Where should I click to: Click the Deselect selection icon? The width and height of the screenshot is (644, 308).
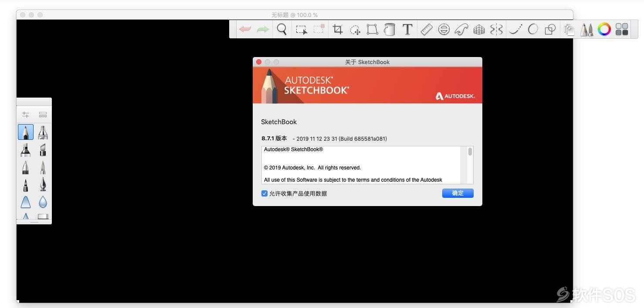point(319,29)
